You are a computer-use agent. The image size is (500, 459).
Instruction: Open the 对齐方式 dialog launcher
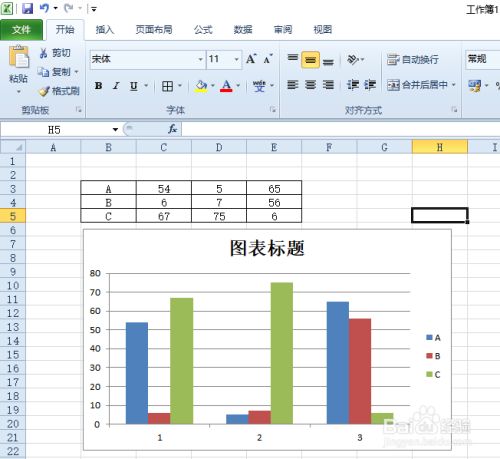click(454, 109)
